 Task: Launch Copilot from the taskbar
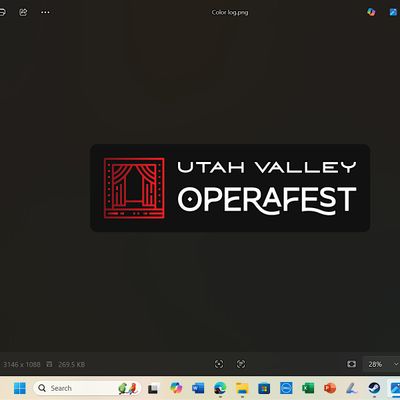[176, 388]
